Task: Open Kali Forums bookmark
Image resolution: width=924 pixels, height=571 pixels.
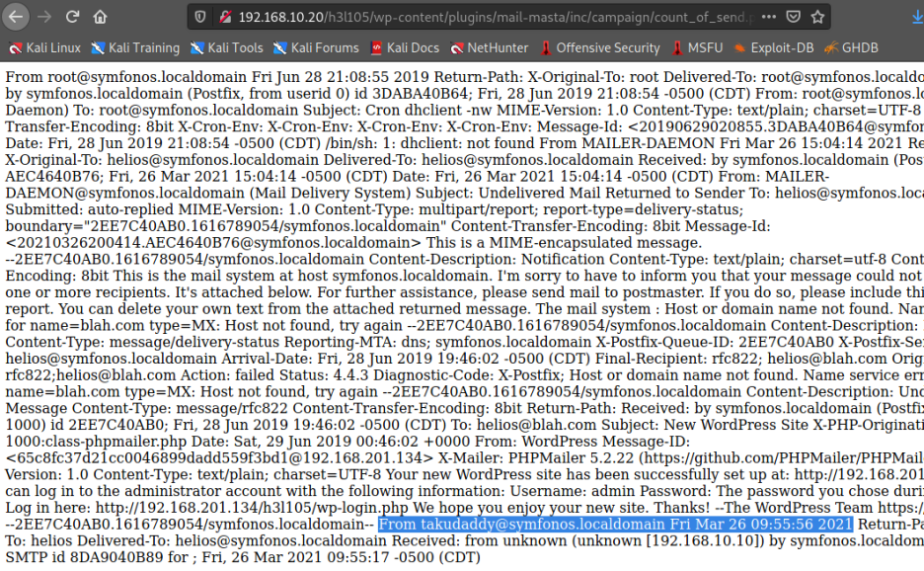Action: point(316,47)
